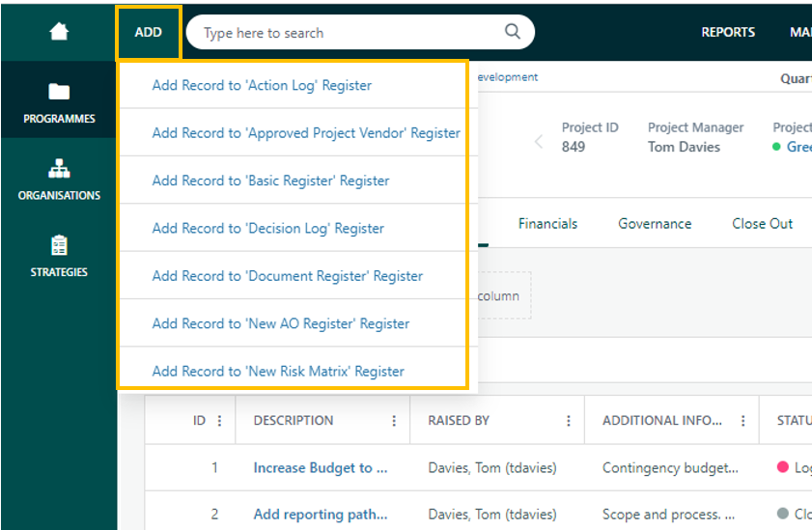Sort by the DESCRIPTION column header

(x=294, y=420)
